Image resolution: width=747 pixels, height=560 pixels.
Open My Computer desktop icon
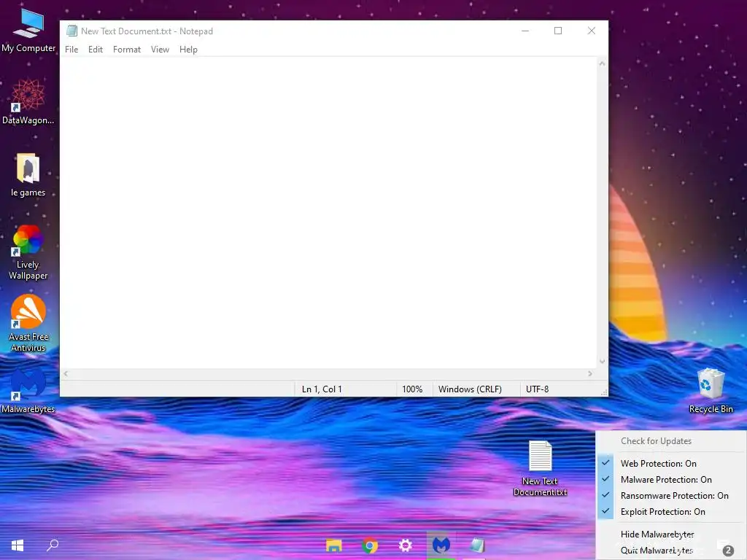pos(28,31)
